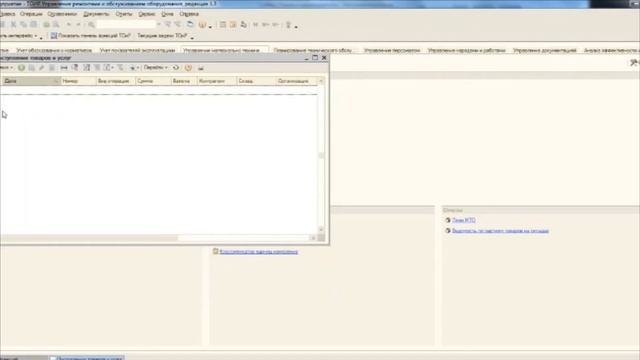Click the info icon at main toolbar end
Image resolution: width=640 pixels, height=360 pixels.
(x=288, y=25)
